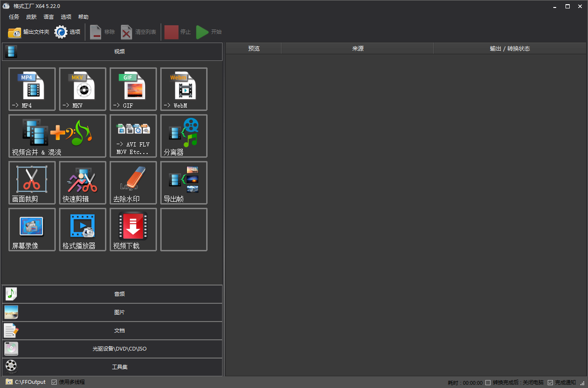Start the 屏幕录像 screen recorder
The width and height of the screenshot is (588, 388).
coord(32,229)
